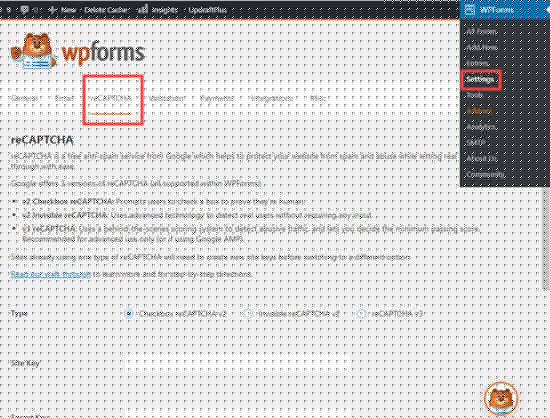The height and width of the screenshot is (418, 550).
Task: Select Checkbox reCAPTCHA v2 radio button
Action: pyautogui.click(x=129, y=314)
